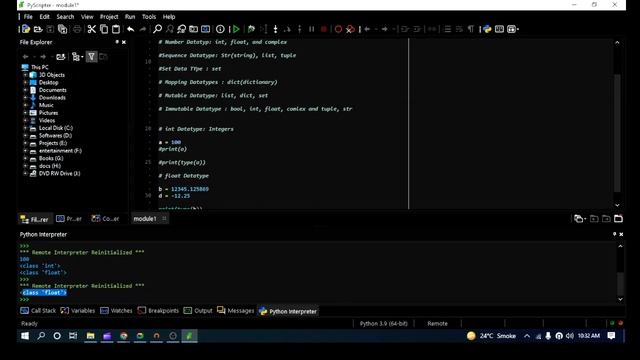This screenshot has height=360, width=640.
Task: Select Softwares (D:) drive
Action: (x=55, y=136)
